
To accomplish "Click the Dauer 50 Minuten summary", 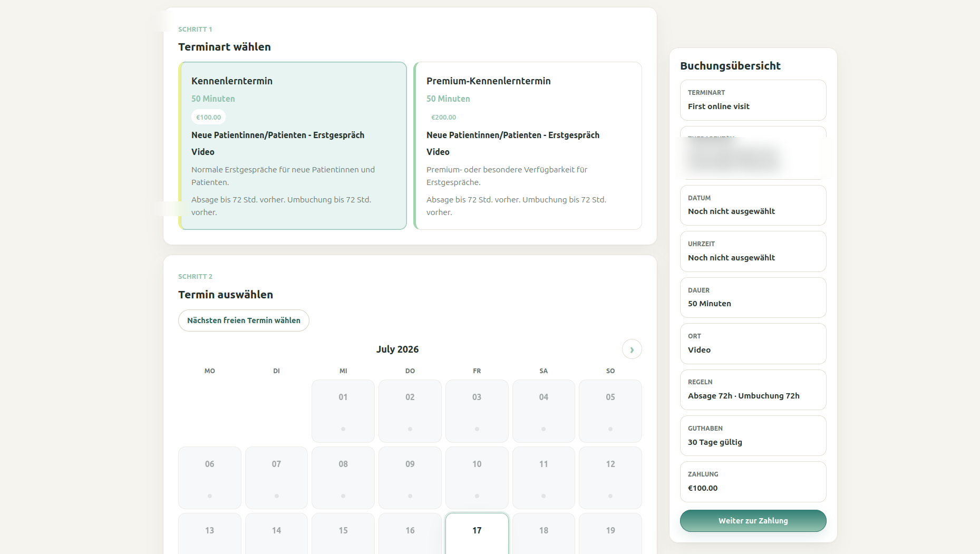I will pyautogui.click(x=753, y=297).
